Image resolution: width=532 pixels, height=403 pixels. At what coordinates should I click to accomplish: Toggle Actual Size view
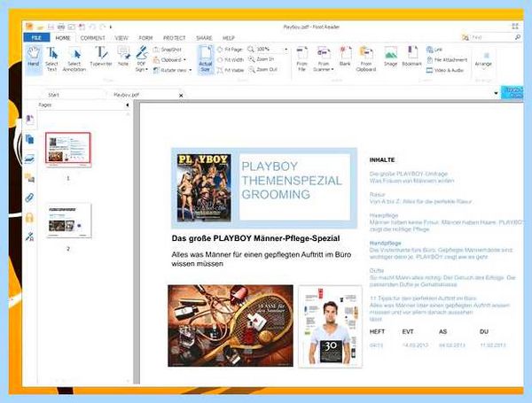coord(206,59)
